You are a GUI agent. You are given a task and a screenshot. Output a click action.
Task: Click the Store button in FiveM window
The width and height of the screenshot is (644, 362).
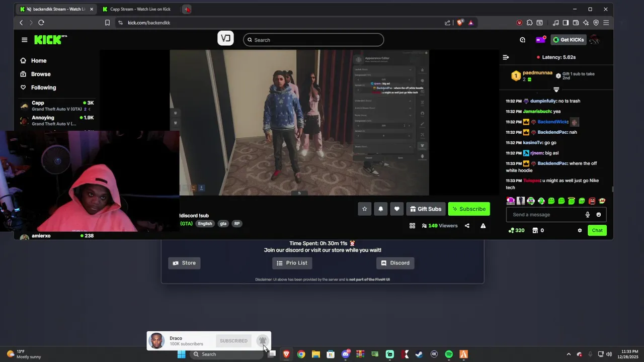click(184, 263)
